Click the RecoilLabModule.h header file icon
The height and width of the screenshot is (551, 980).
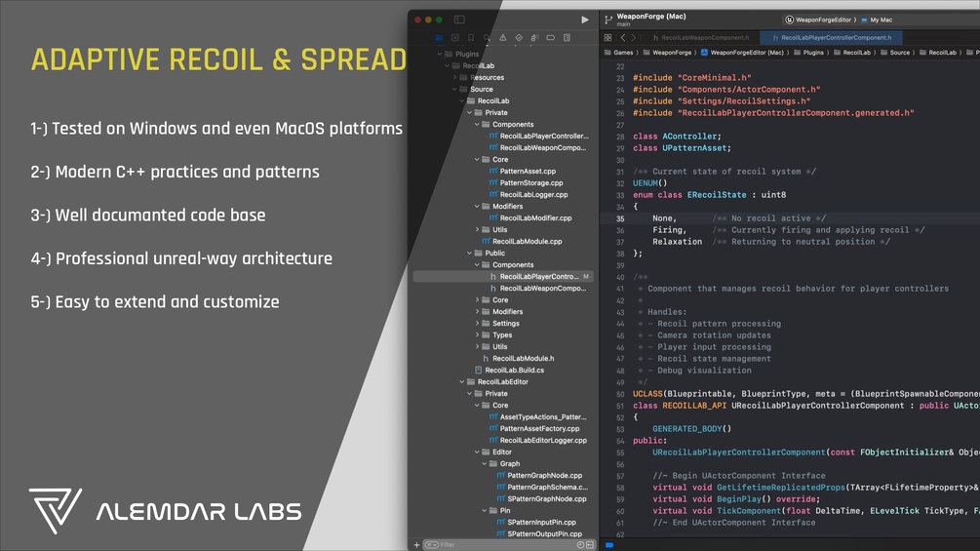click(487, 359)
